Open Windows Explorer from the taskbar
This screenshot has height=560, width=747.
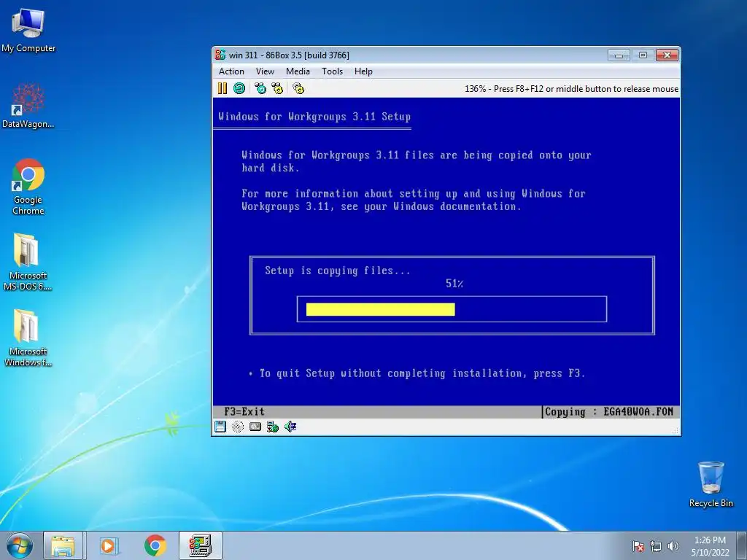tap(63, 545)
